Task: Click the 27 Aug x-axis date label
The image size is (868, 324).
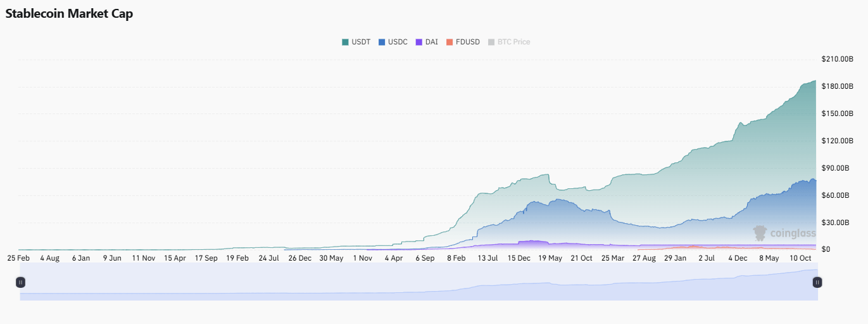Action: tap(644, 258)
